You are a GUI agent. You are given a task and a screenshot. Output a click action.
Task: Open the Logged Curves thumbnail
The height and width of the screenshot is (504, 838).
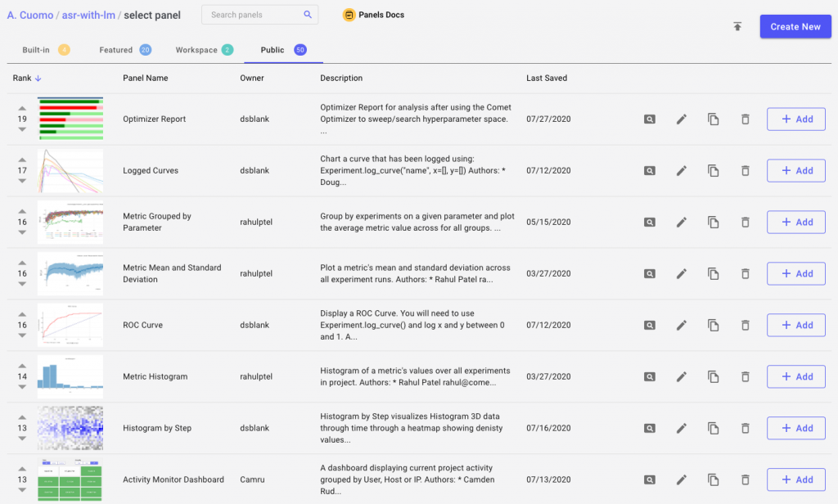[70, 170]
